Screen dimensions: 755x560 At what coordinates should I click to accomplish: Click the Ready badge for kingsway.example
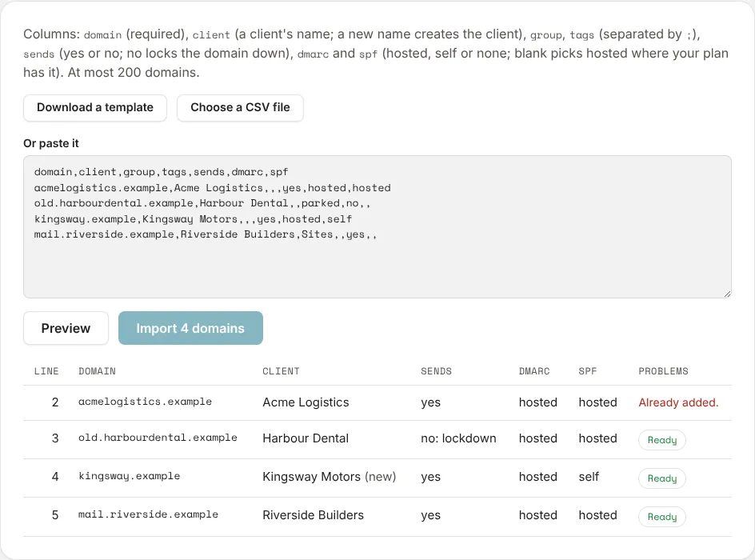tap(662, 478)
